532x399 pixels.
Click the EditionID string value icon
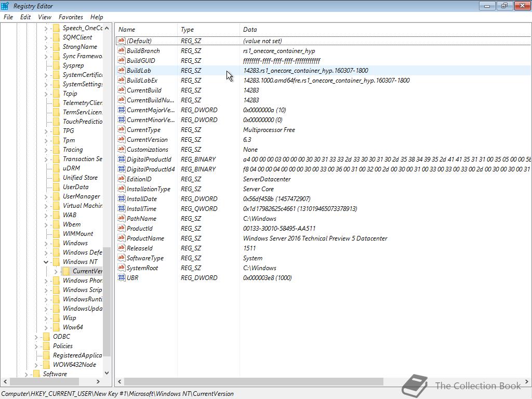121,179
